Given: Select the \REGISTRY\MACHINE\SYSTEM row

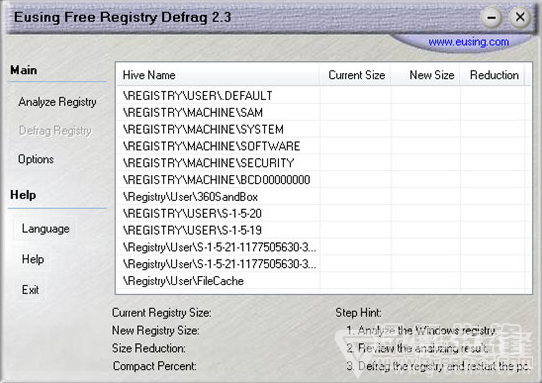Looking at the screenshot, I should pyautogui.click(x=324, y=129).
